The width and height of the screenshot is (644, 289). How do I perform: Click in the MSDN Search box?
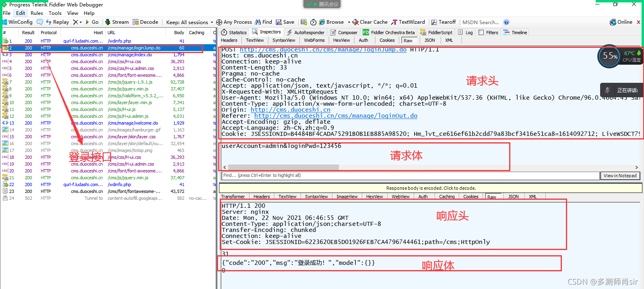coord(481,22)
